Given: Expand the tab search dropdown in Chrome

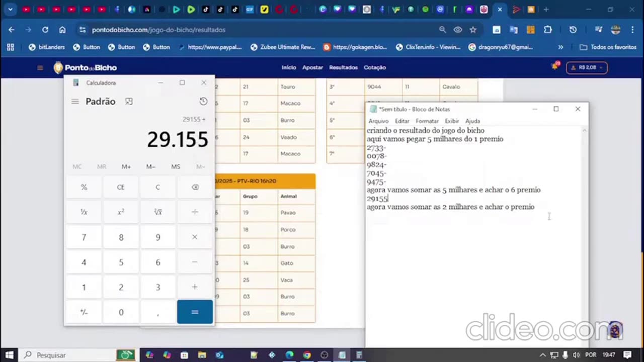Looking at the screenshot, I should [x=10, y=10].
